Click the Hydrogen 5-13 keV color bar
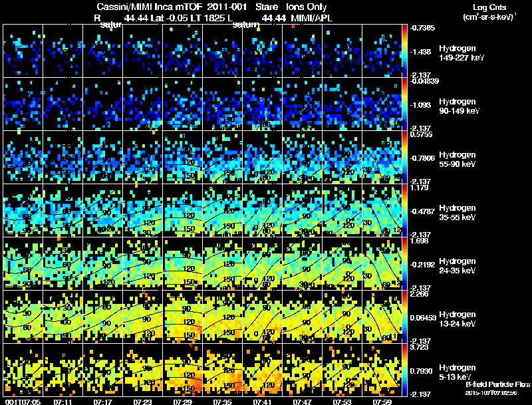 pyautogui.click(x=404, y=370)
